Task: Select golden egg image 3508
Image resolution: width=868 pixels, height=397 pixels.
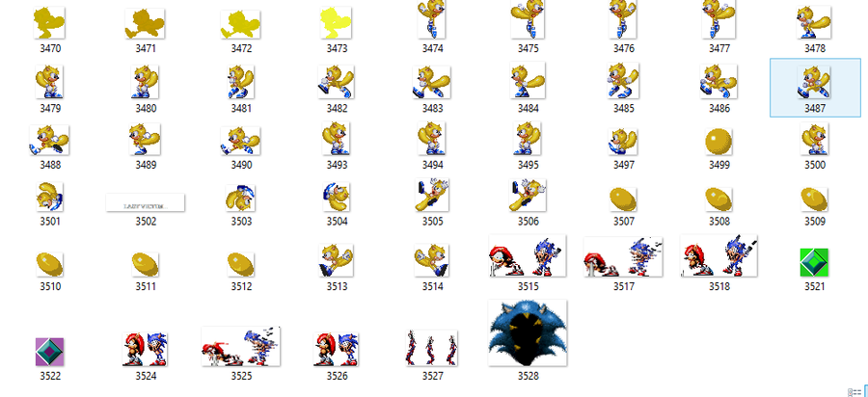Action: 719,199
